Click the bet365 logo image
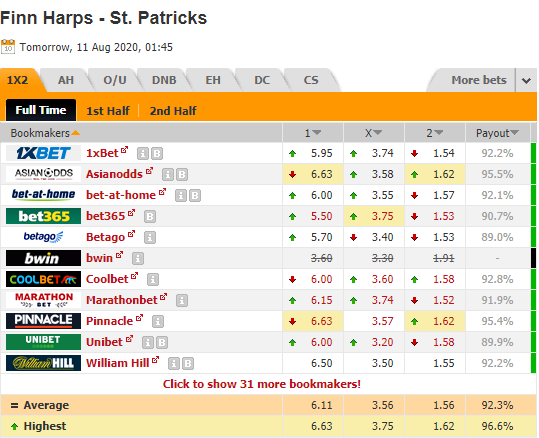Screen dimensions: 539x438 pos(43,216)
